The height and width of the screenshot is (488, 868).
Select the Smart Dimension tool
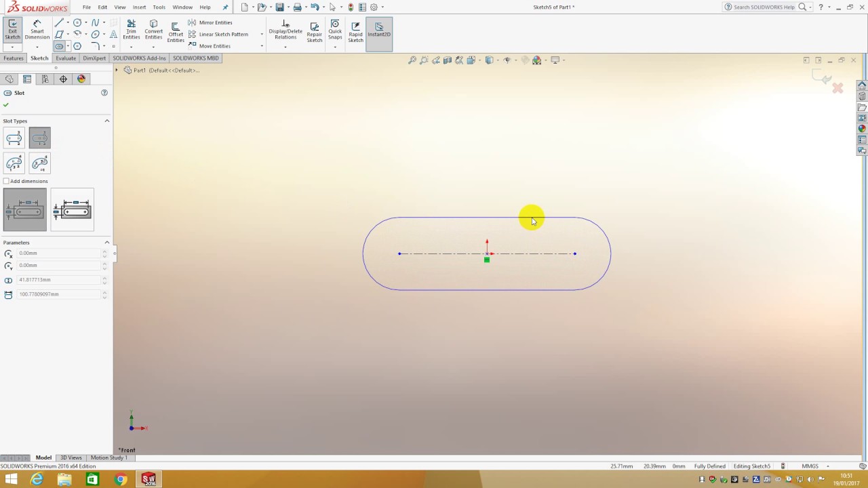pyautogui.click(x=37, y=30)
